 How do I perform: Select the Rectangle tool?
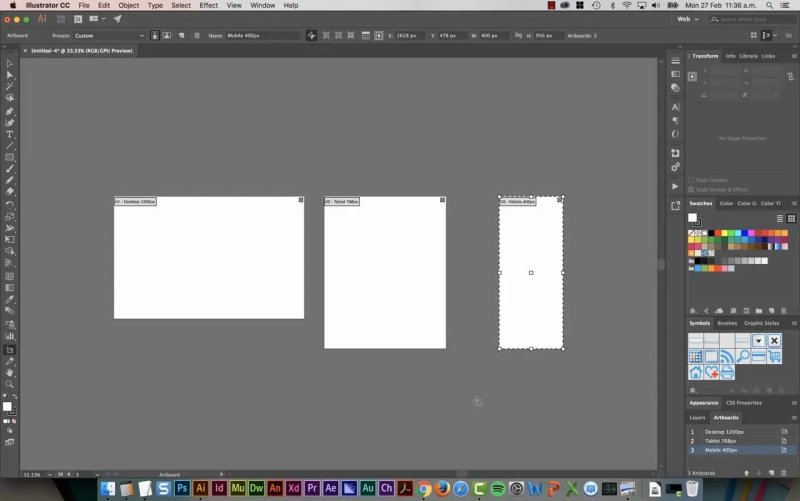tap(9, 157)
